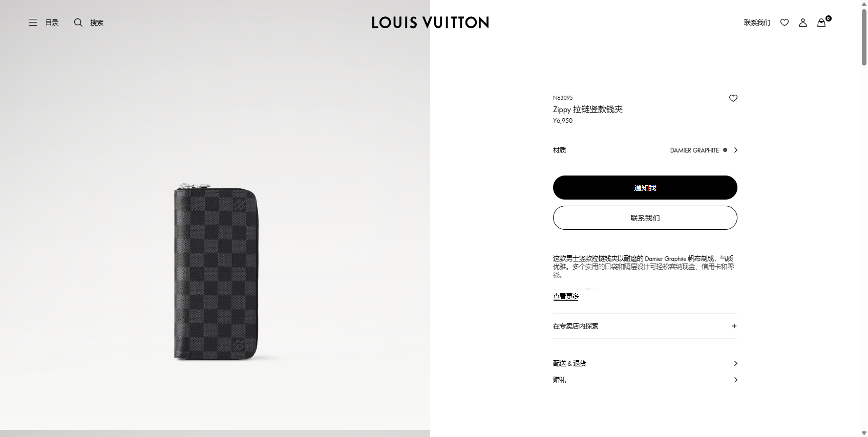Click the 目录 menu label

pos(52,23)
